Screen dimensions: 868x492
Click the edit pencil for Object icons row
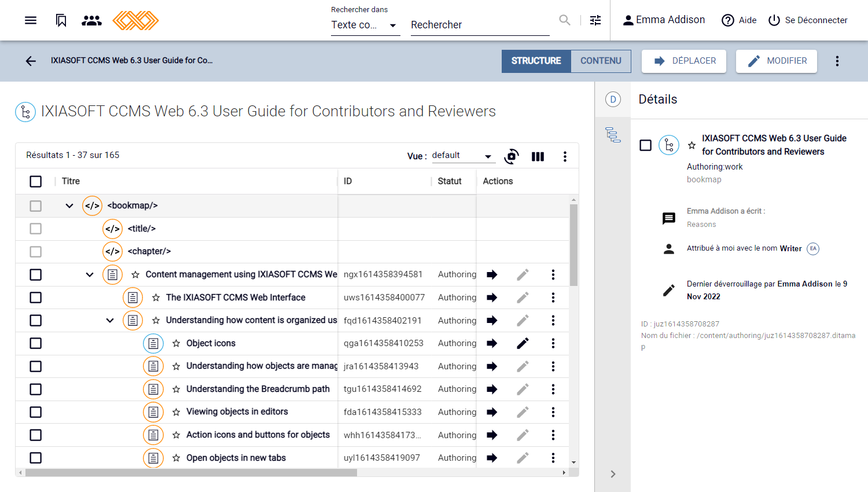click(523, 343)
